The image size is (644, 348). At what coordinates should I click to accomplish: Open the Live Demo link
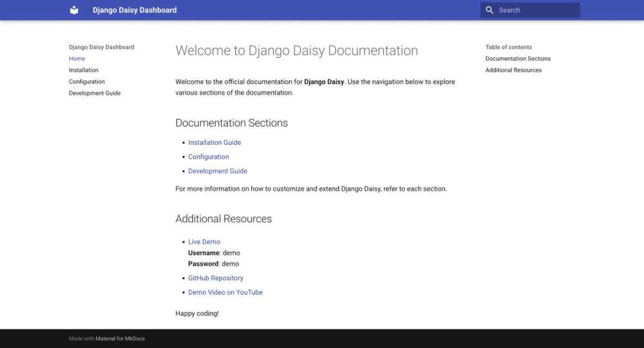click(x=204, y=242)
